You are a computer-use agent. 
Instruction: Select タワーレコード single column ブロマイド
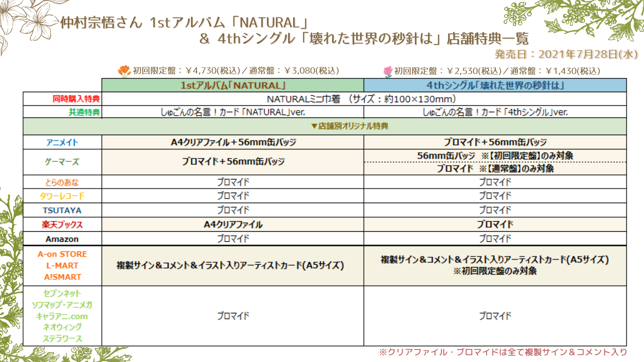[495, 196]
